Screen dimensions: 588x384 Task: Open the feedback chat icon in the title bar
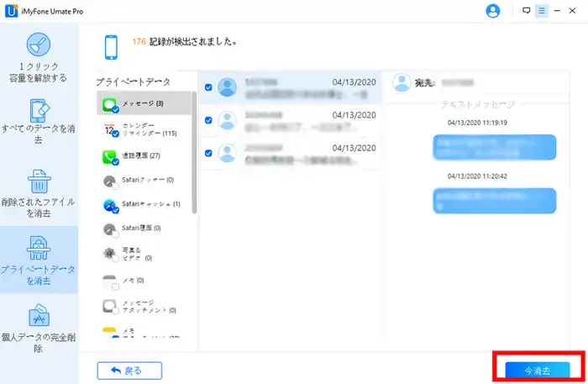526,10
